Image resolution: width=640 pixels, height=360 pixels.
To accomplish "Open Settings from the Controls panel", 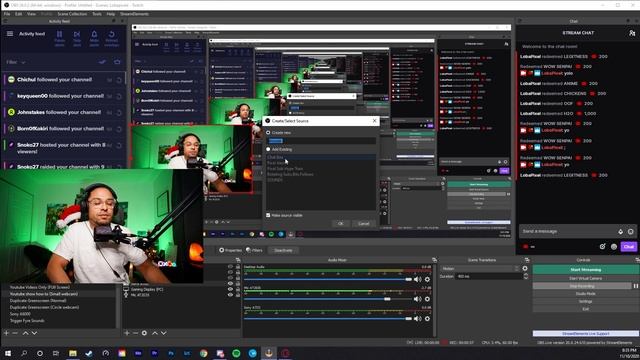I will coord(586,302).
